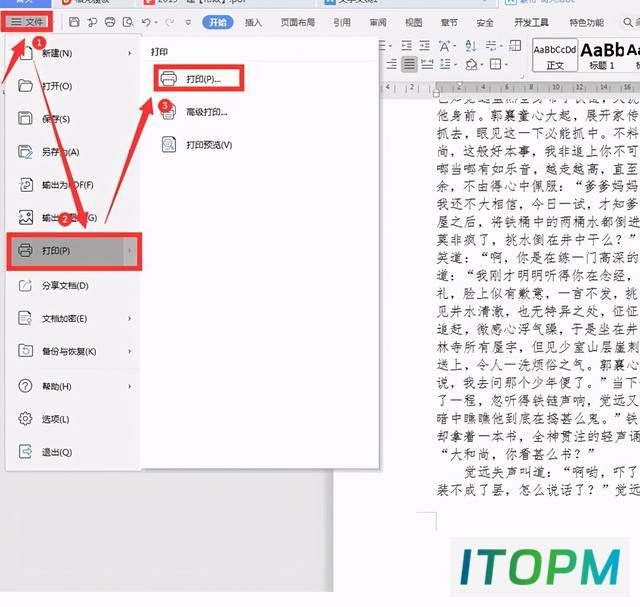Viewport: 640px width, 607px height.
Task: Click the quick print icon in toolbar
Action: click(x=110, y=22)
